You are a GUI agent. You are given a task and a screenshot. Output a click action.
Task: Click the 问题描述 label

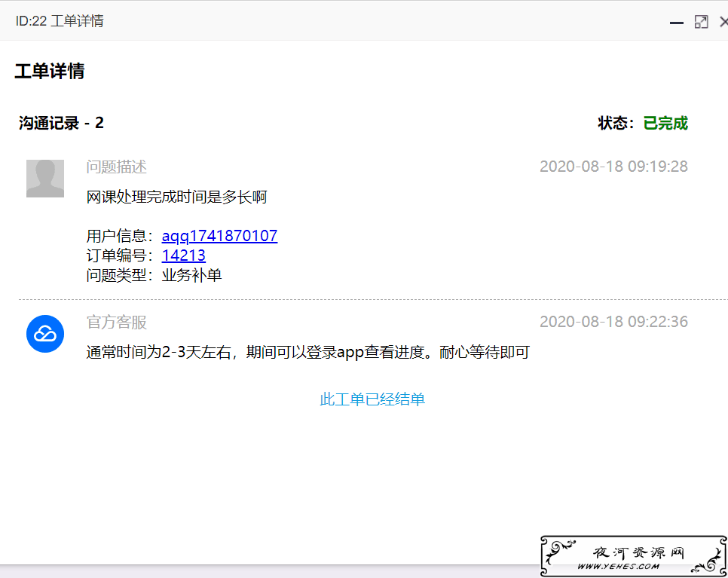pyautogui.click(x=117, y=167)
